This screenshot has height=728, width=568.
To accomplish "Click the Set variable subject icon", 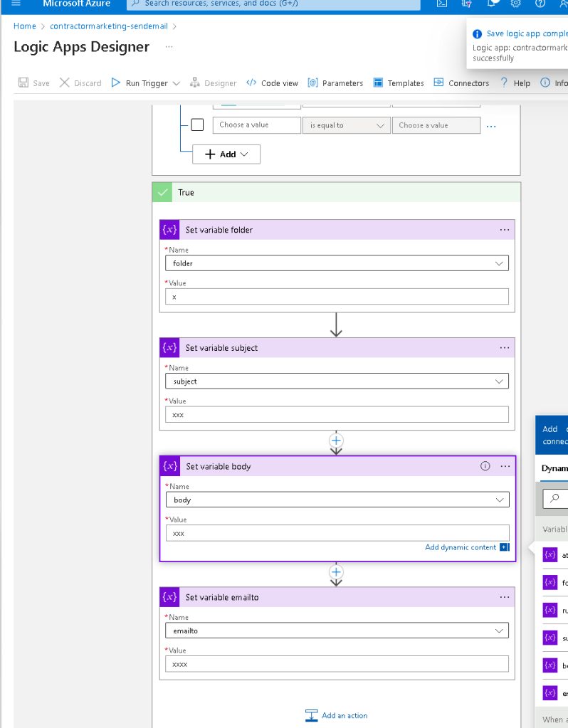I will coord(169,348).
